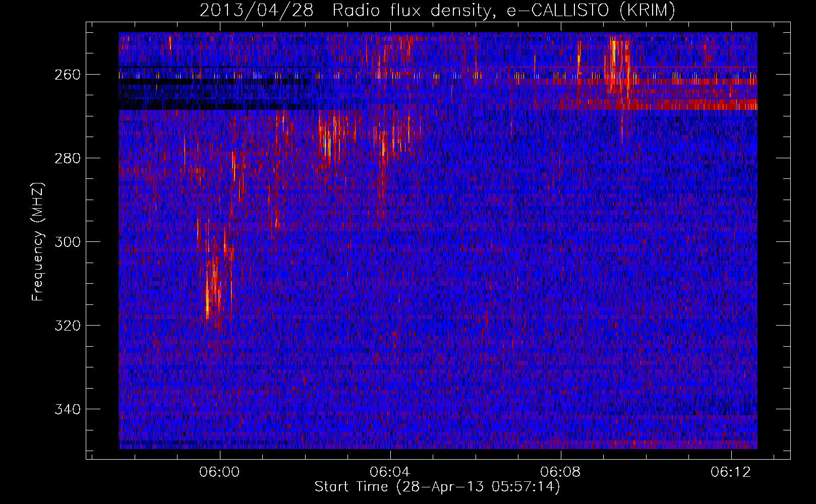This screenshot has height=504, width=816.
Task: Click the 260 frequency tick label
Action: (x=67, y=75)
